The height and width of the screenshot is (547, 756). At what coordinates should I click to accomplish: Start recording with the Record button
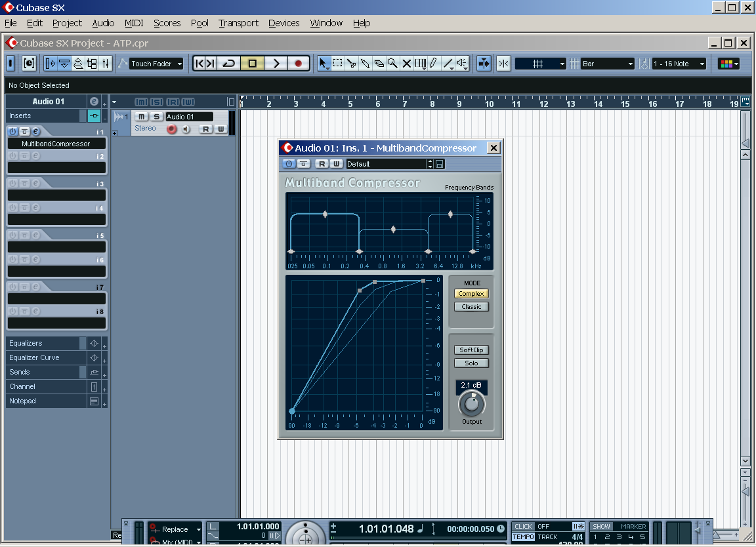(x=299, y=64)
